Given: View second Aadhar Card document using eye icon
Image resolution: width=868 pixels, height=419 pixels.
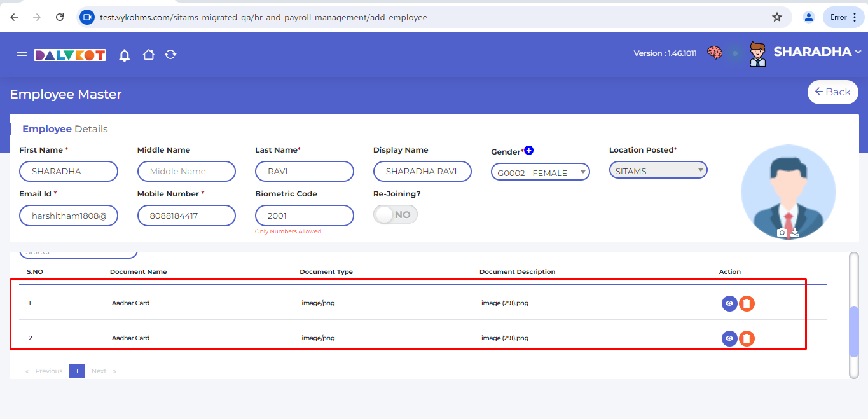Looking at the screenshot, I should click(729, 338).
